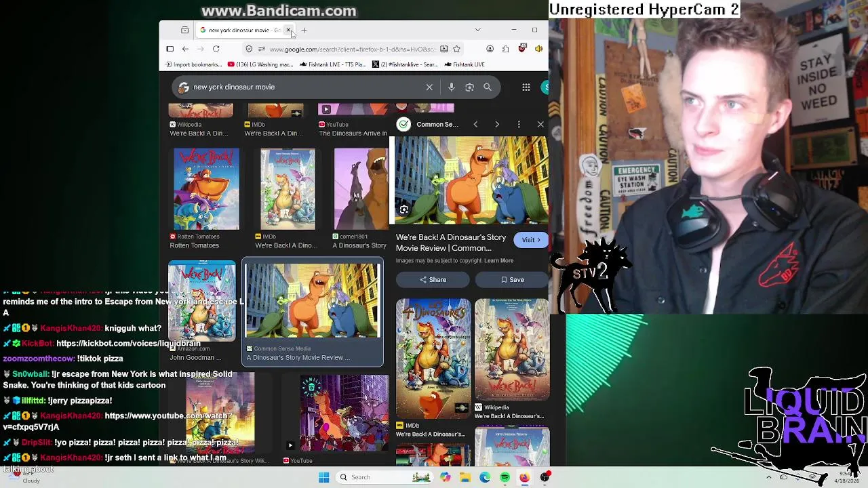Open the Wikipedia related poster in preview panel
868x488 pixels.
point(512,350)
